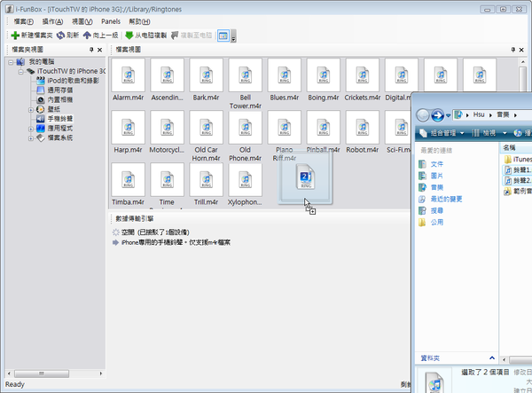Select Old Car Horn.m4r file
Screen dimensions: 532x393
207,136
